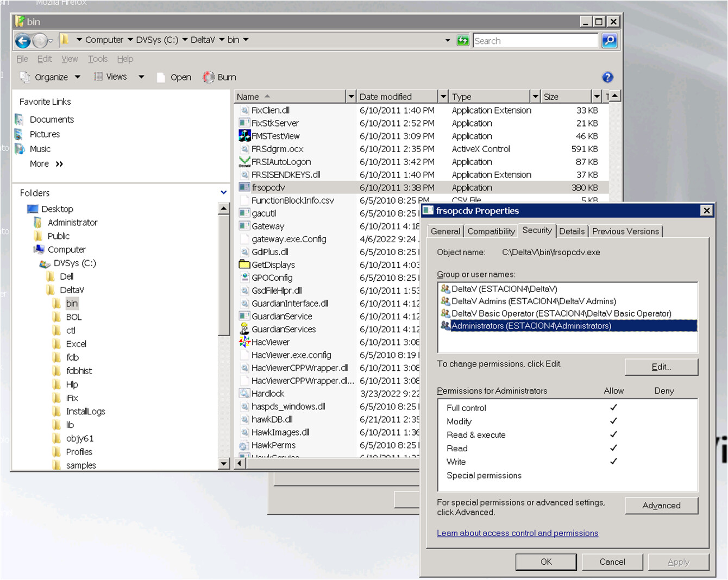Viewport: 728px width, 580px height.
Task: Open the blue Help question icon
Action: click(607, 78)
